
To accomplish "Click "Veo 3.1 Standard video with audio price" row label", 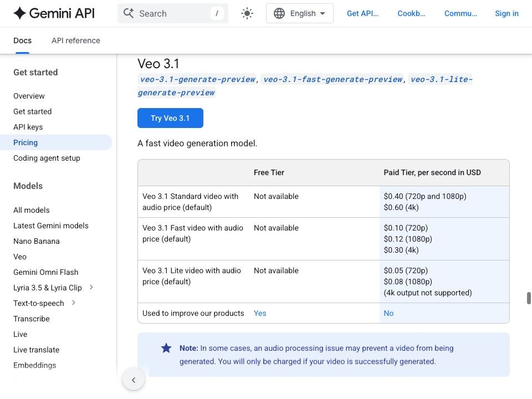I will tap(190, 202).
